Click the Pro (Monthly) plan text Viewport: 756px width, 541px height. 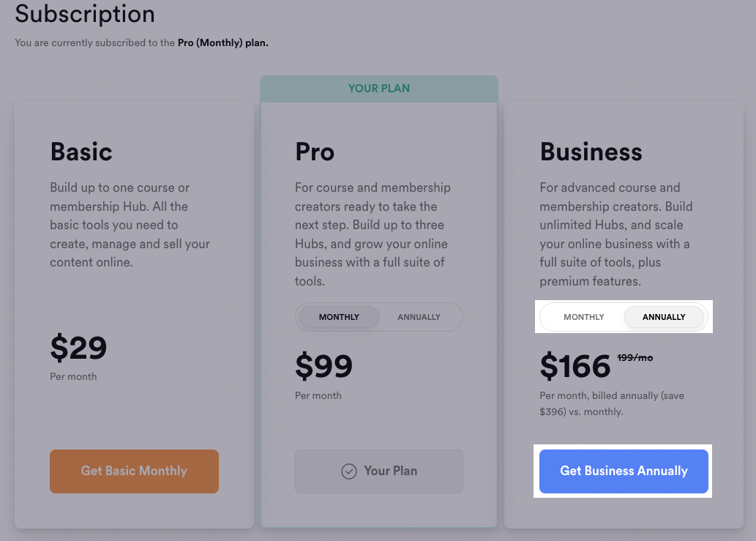222,43
